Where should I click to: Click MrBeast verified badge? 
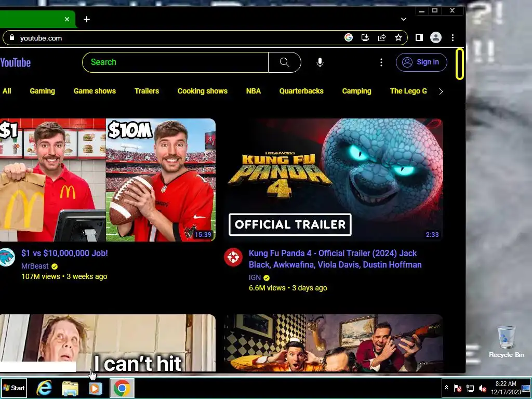(x=54, y=267)
